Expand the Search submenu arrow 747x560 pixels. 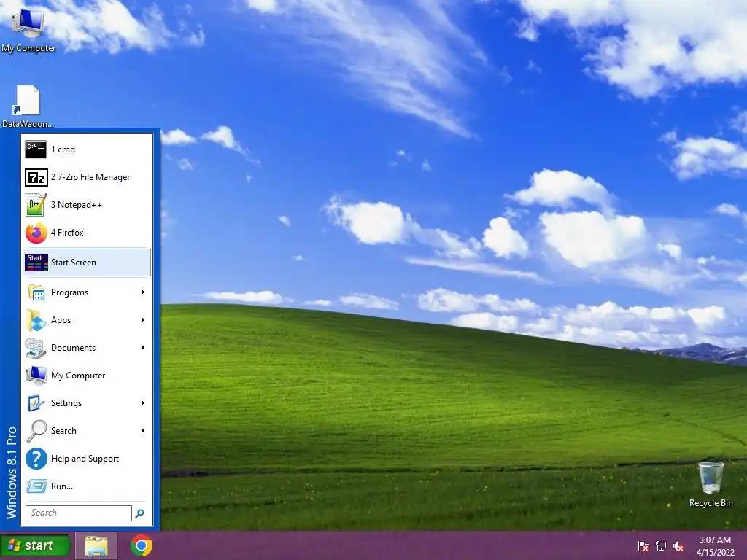[142, 431]
